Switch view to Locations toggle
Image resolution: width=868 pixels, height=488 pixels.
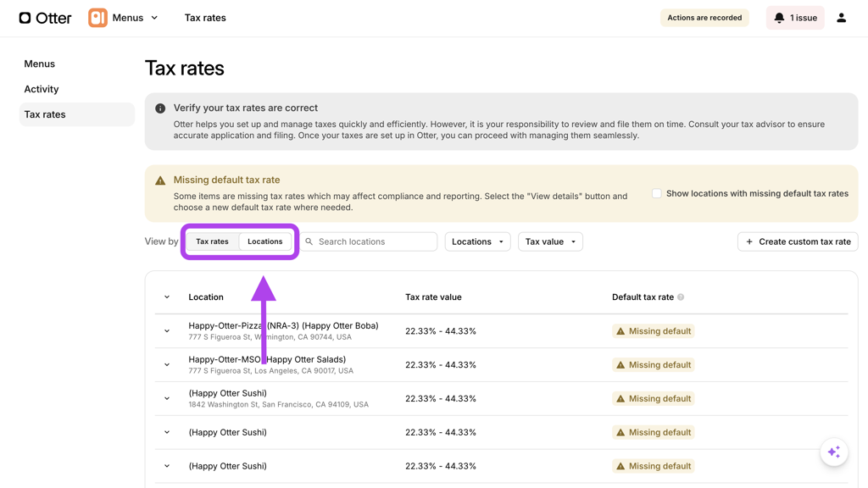(x=264, y=241)
